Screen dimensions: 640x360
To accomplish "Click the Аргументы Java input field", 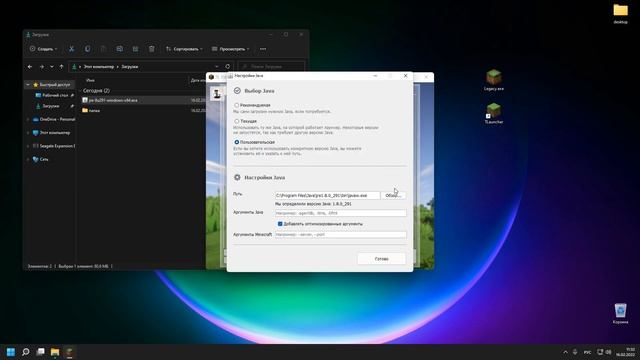I will pyautogui.click(x=340, y=213).
